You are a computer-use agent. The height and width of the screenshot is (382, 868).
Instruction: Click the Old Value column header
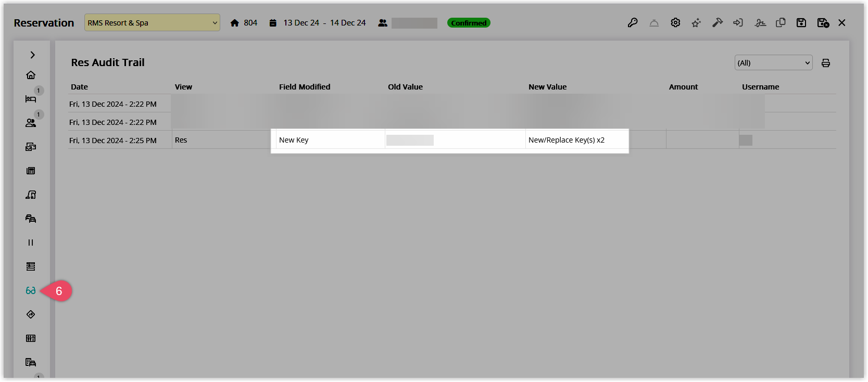[x=405, y=87]
